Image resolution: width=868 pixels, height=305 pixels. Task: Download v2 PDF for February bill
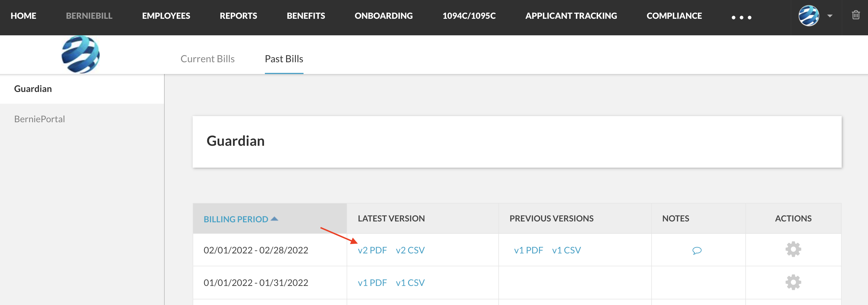pos(372,250)
